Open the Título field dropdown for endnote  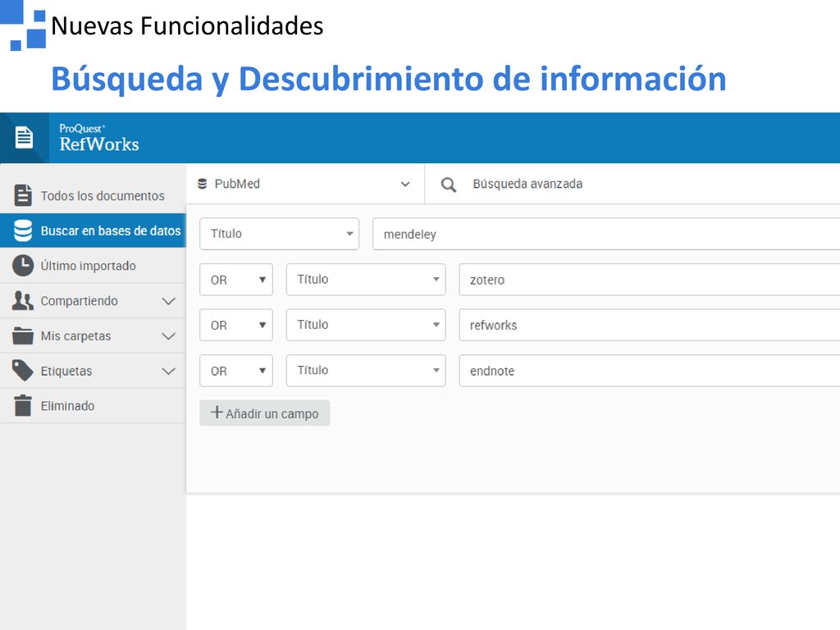click(x=366, y=370)
